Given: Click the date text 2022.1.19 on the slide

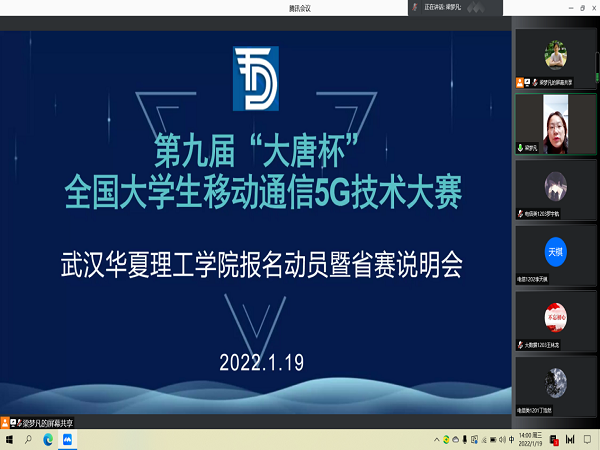Looking at the screenshot, I should click(262, 362).
